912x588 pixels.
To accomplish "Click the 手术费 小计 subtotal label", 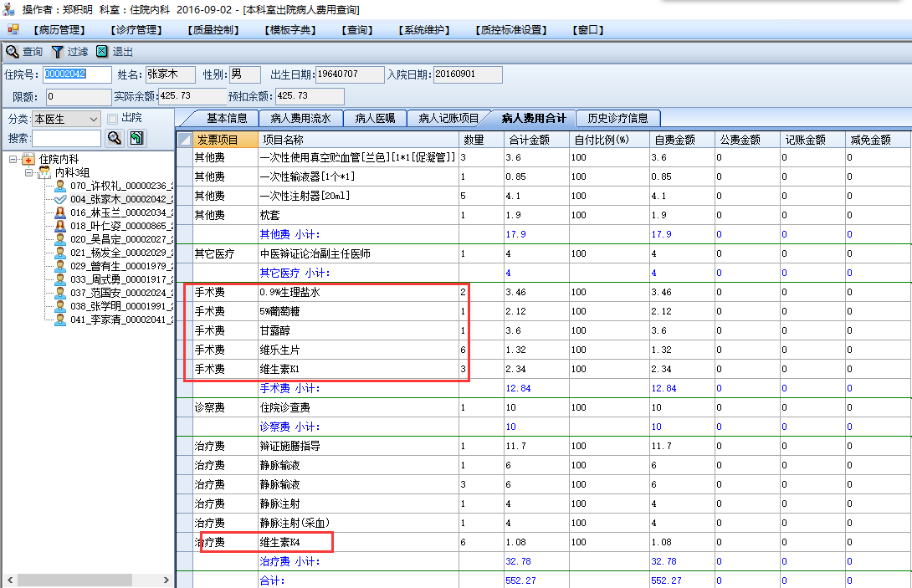I will point(289,388).
